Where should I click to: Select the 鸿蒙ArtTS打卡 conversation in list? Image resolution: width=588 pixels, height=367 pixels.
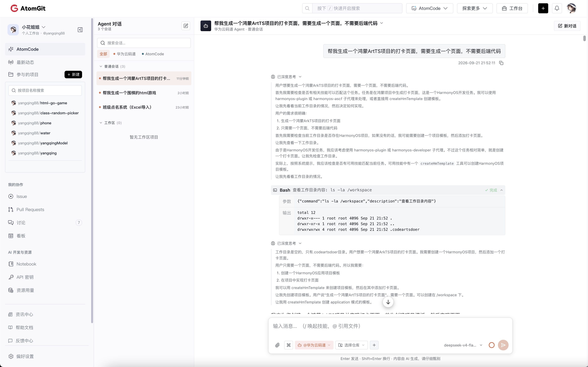pyautogui.click(x=144, y=78)
